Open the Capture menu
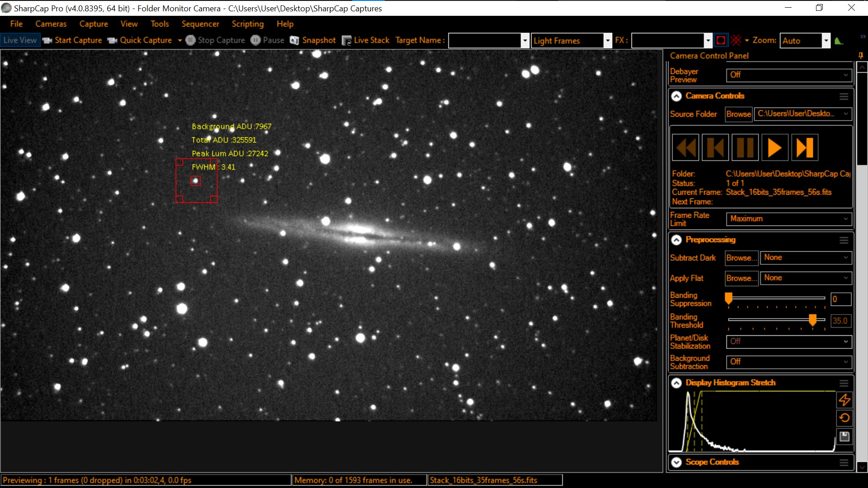The image size is (868, 488). pyautogui.click(x=94, y=24)
